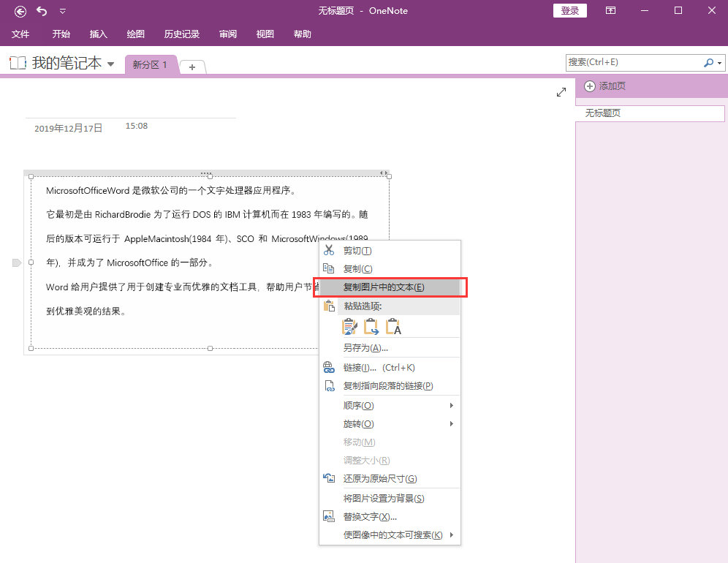
Task: Open the 历史记录 ribbon tab
Action: tap(181, 34)
